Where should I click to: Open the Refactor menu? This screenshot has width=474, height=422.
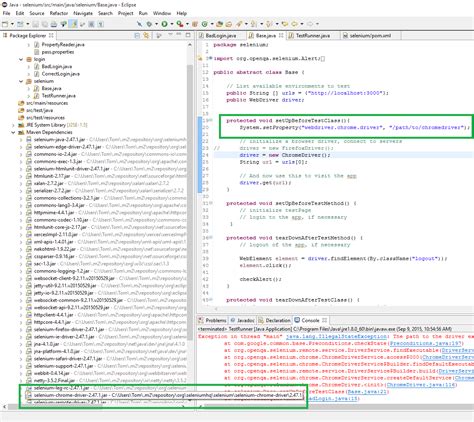(59, 13)
